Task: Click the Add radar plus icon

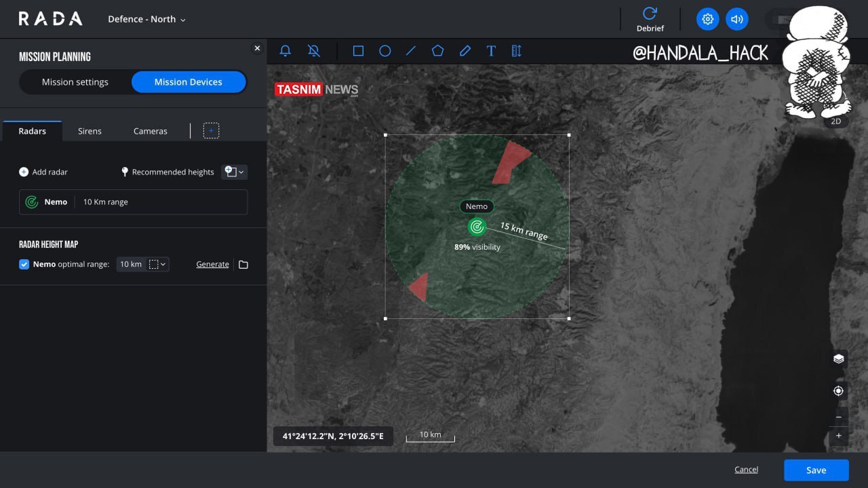Action: (x=24, y=172)
